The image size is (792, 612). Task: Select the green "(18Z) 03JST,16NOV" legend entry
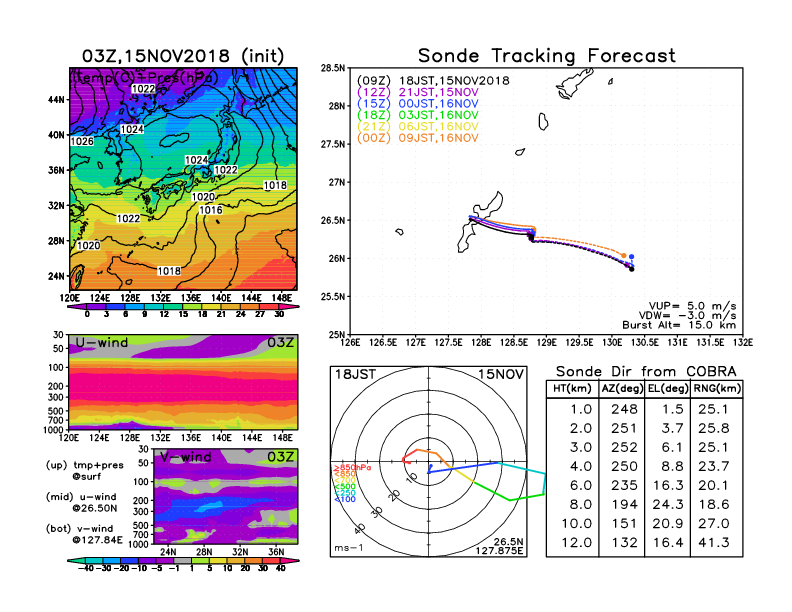click(x=418, y=115)
